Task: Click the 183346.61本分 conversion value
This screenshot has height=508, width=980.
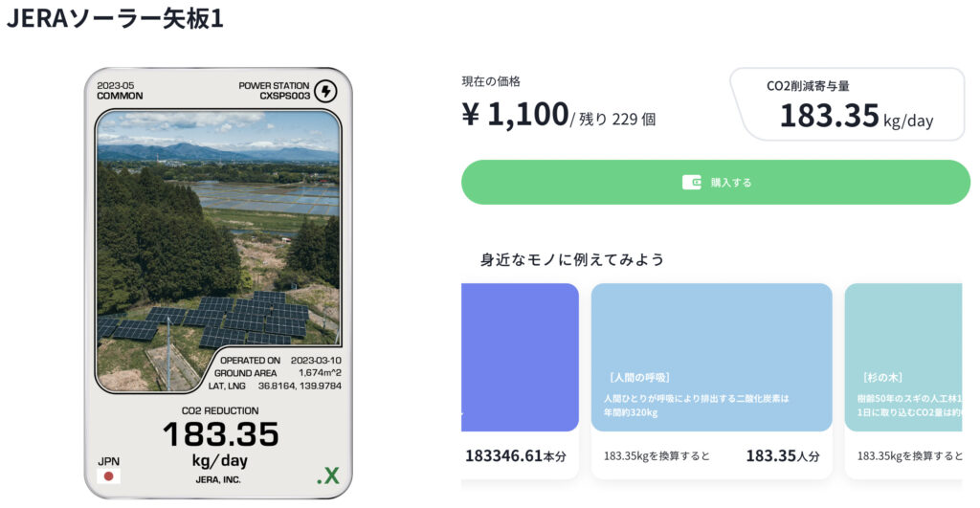Action: tap(516, 456)
